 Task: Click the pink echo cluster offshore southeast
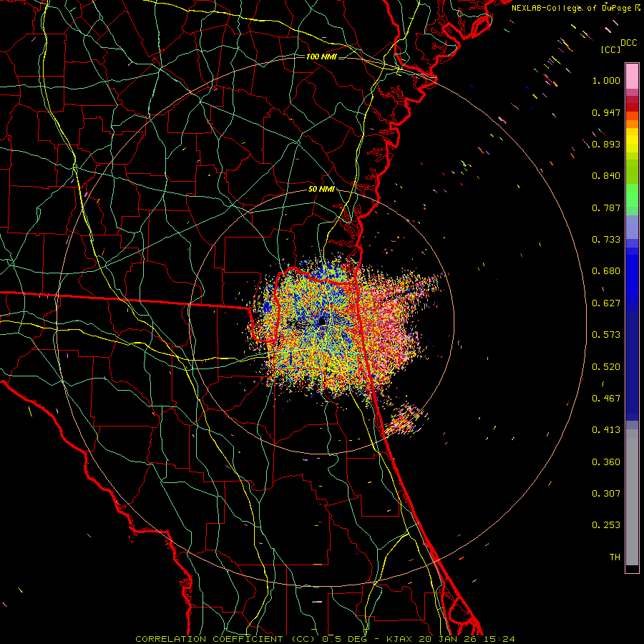(x=406, y=419)
